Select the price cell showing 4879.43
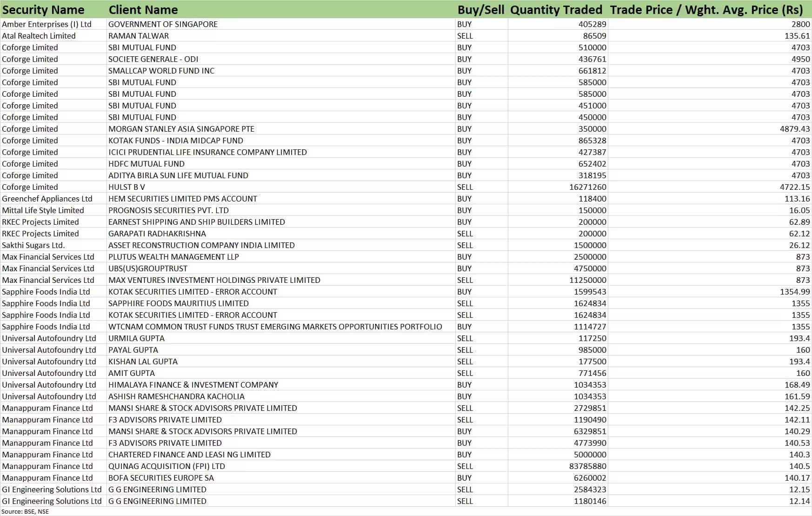The width and height of the screenshot is (812, 516). pos(794,129)
